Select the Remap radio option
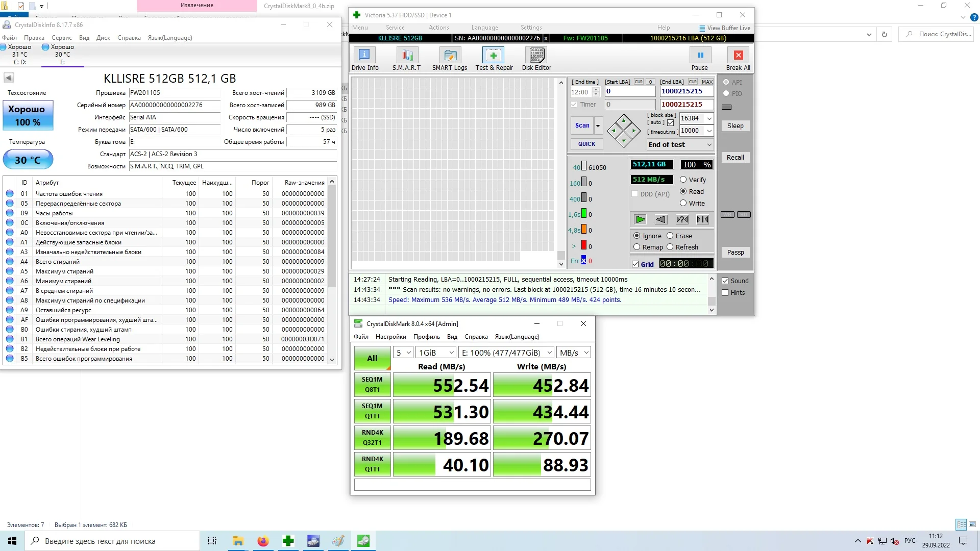The height and width of the screenshot is (551, 980). tap(636, 247)
